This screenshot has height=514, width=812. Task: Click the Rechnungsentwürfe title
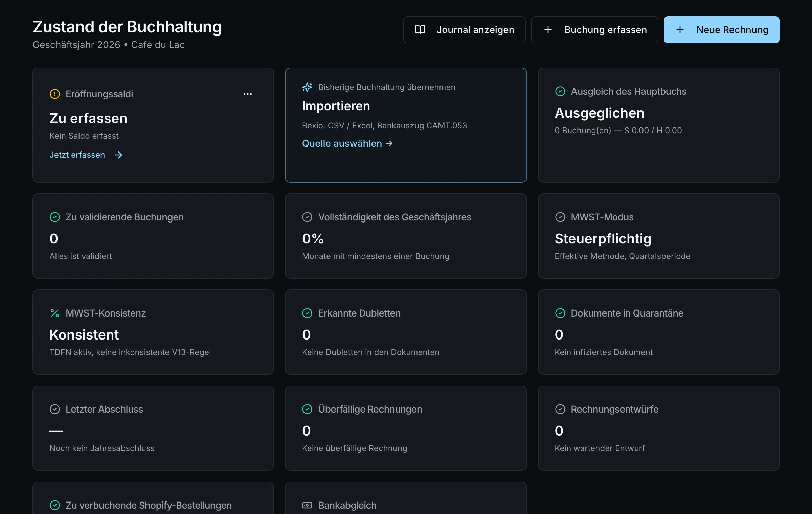coord(615,409)
